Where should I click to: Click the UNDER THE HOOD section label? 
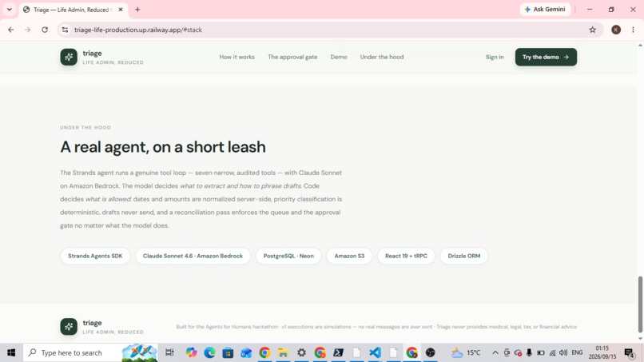[85, 127]
